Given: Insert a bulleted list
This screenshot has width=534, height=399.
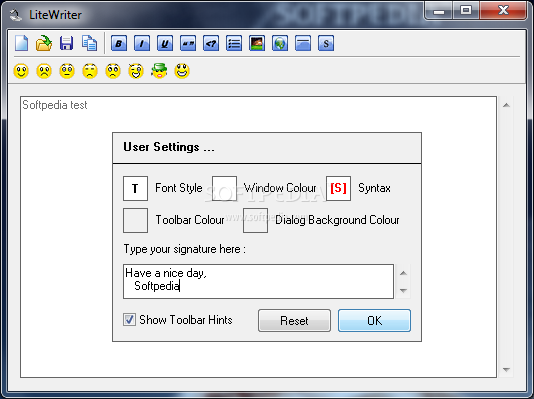Looking at the screenshot, I should click(234, 43).
